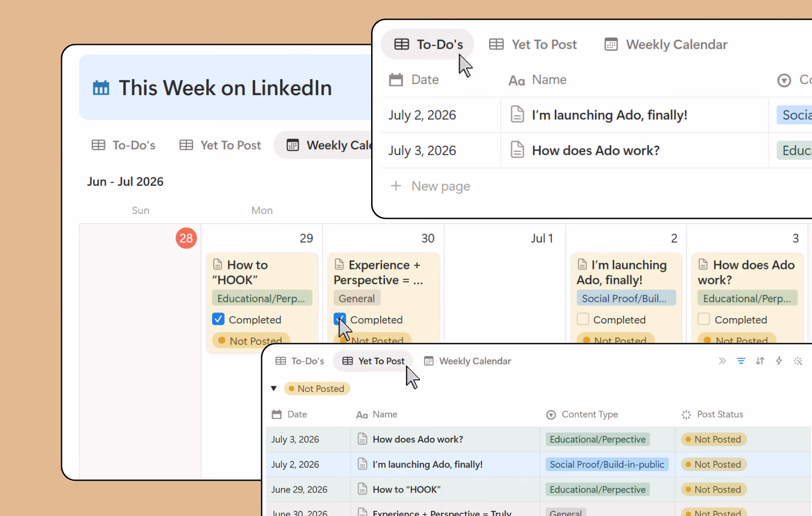Click Name column header in top To-Do's table
812x516 pixels.
[x=538, y=80]
